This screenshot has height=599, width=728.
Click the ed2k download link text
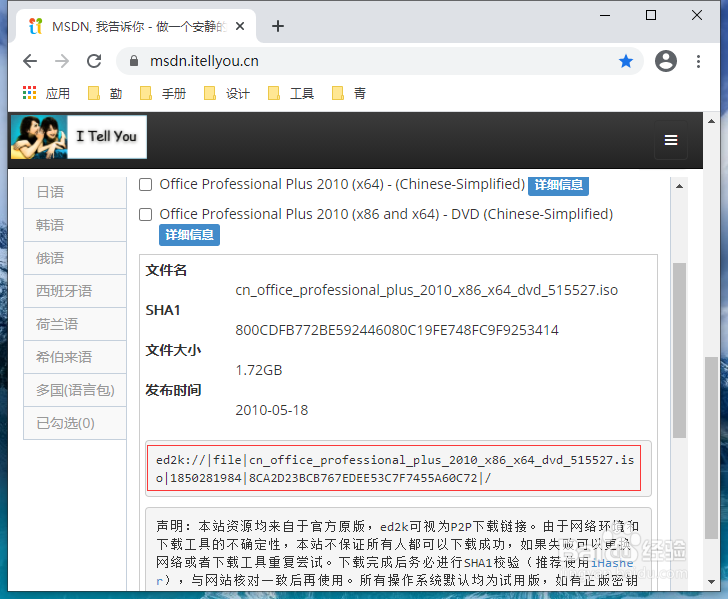tap(395, 469)
